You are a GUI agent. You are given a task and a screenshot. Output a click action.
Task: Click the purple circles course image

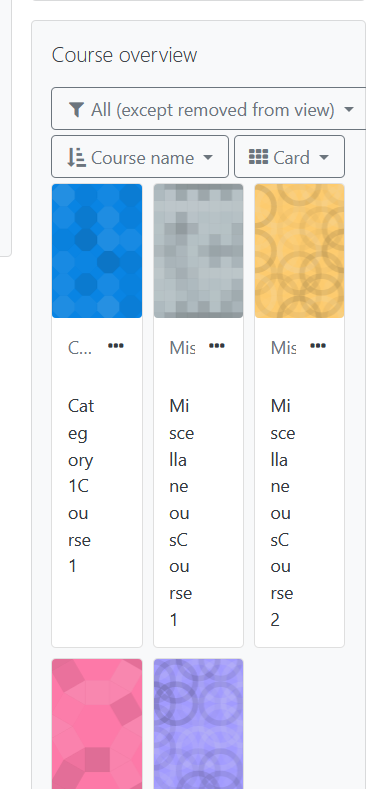[198, 724]
